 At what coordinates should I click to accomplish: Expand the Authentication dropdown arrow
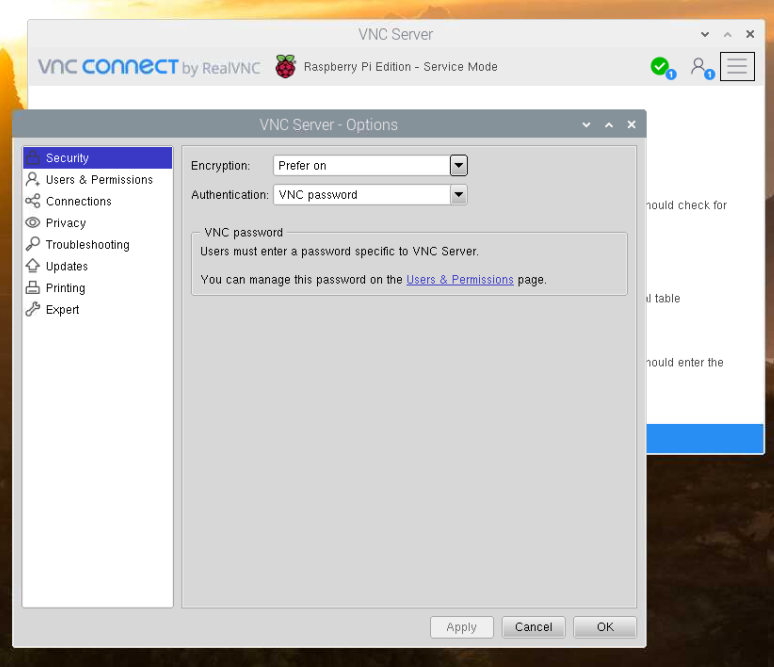pyautogui.click(x=459, y=195)
